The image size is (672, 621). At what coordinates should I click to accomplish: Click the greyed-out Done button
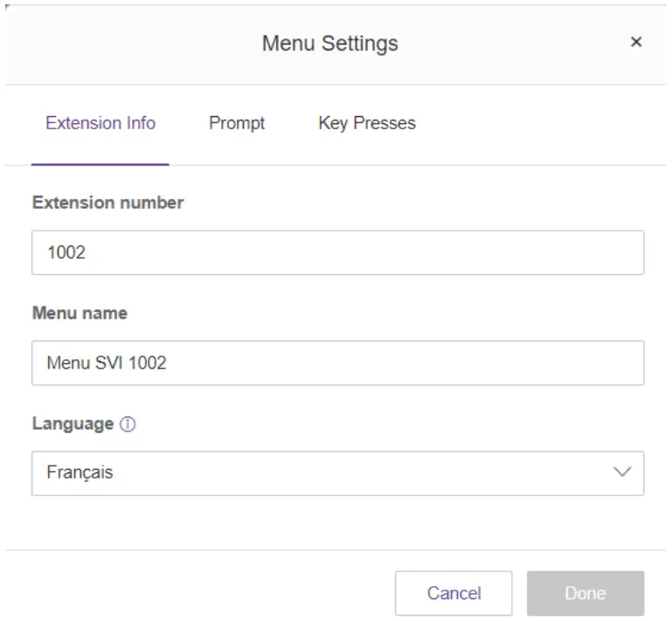[585, 594]
